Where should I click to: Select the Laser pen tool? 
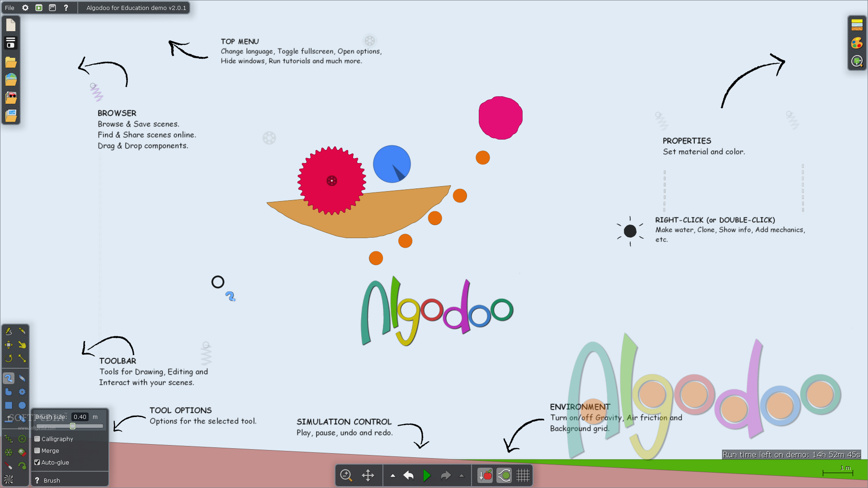pyautogui.click(x=9, y=466)
